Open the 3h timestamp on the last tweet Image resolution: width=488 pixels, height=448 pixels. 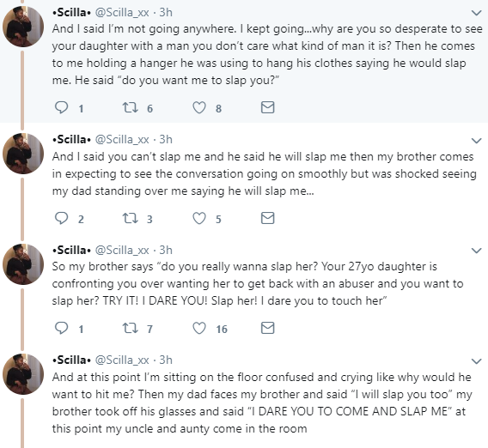click(166, 360)
